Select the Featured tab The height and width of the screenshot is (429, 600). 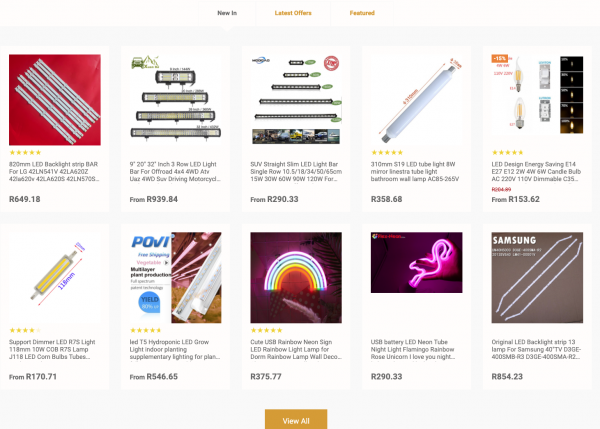362,13
